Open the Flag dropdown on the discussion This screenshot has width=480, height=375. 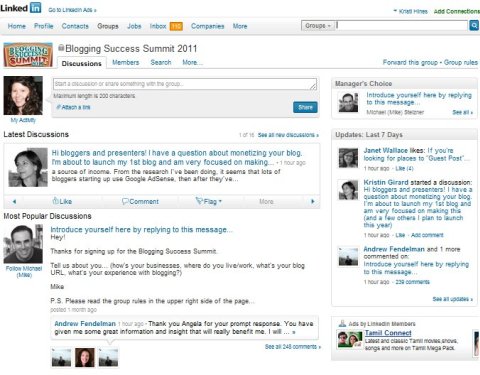(x=209, y=201)
